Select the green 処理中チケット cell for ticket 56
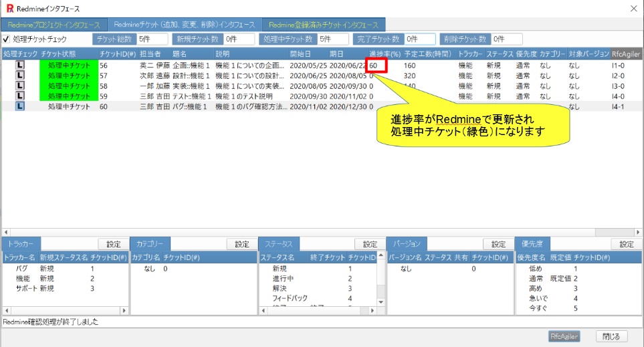 [69, 66]
